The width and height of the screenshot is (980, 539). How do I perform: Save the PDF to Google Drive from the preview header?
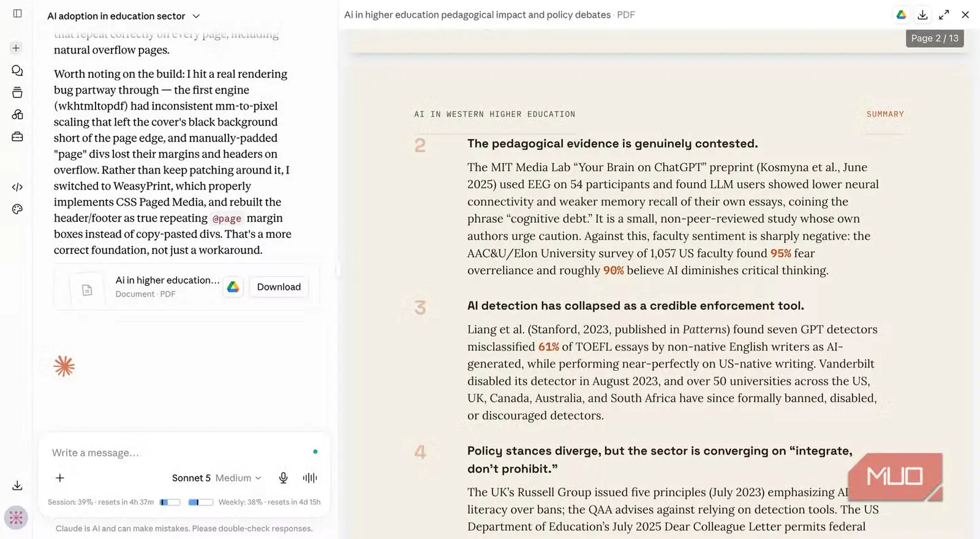(x=901, y=15)
